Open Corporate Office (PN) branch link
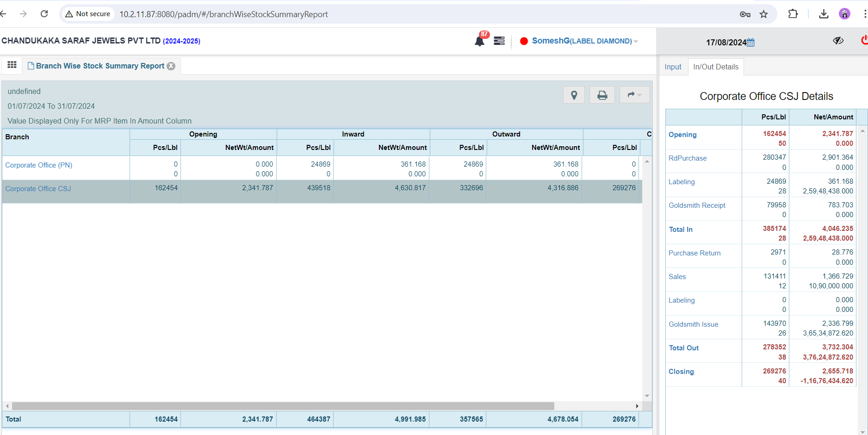Viewport: 868px width, 435px height. point(39,165)
